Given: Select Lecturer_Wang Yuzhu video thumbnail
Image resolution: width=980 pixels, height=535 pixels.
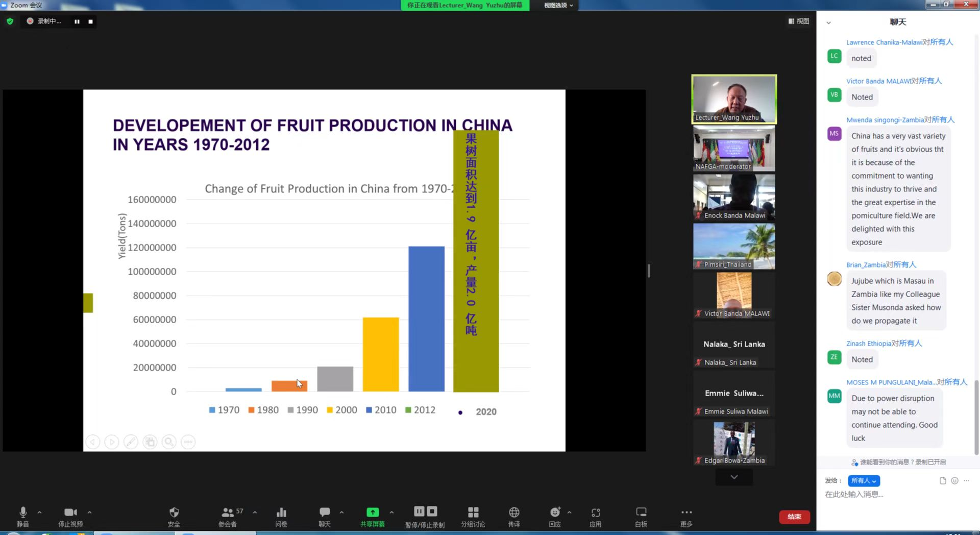Looking at the screenshot, I should (x=734, y=99).
